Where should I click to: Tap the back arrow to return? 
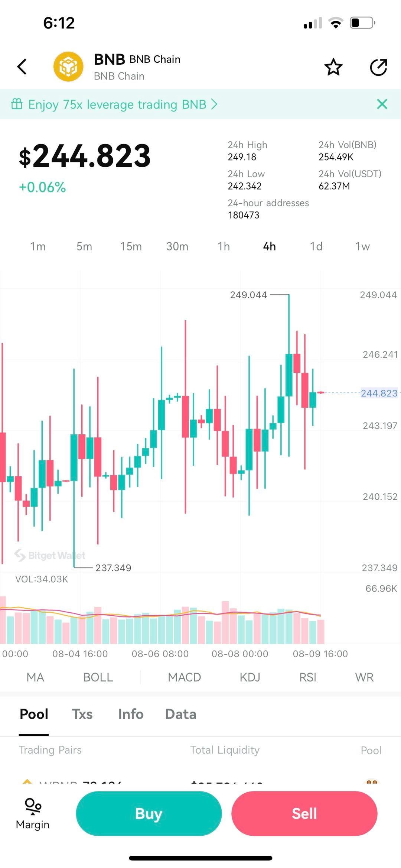coord(21,67)
